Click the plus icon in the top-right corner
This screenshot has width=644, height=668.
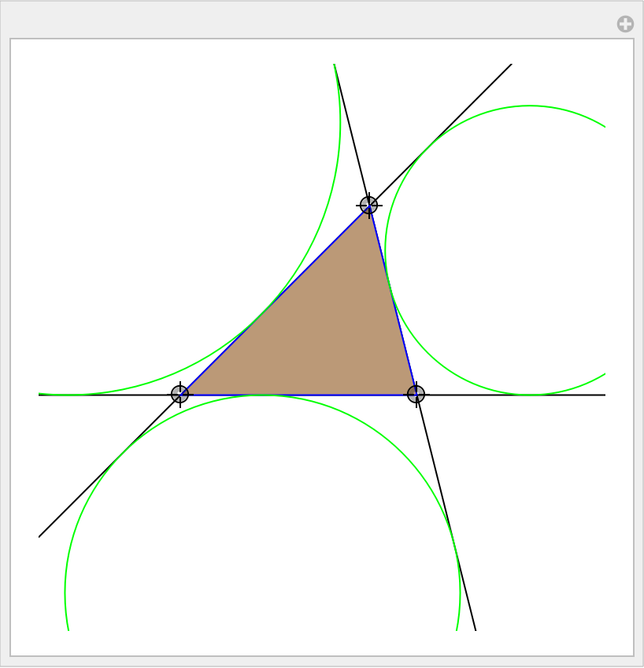point(625,24)
